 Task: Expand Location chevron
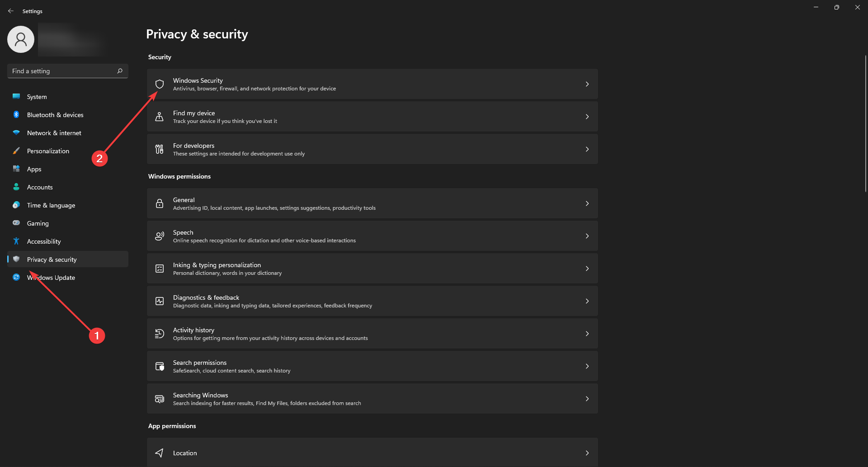point(587,453)
